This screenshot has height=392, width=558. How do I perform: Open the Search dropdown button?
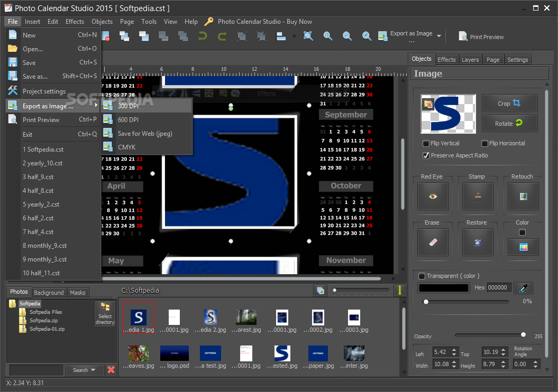[x=84, y=370]
